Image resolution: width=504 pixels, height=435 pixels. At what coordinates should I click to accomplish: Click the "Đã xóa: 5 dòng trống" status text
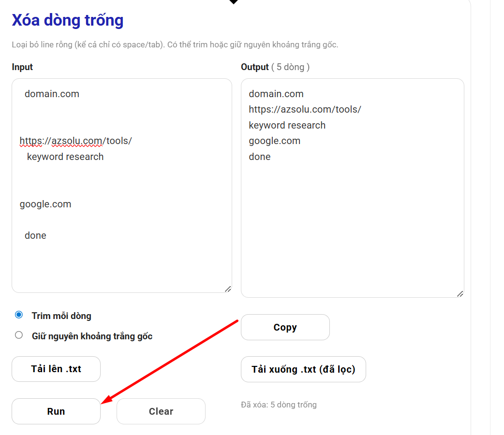(x=279, y=405)
